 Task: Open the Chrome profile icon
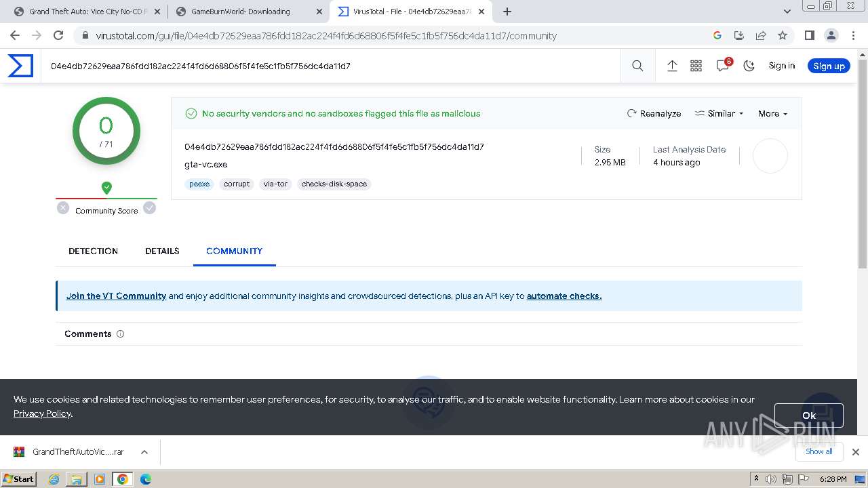[x=831, y=35]
